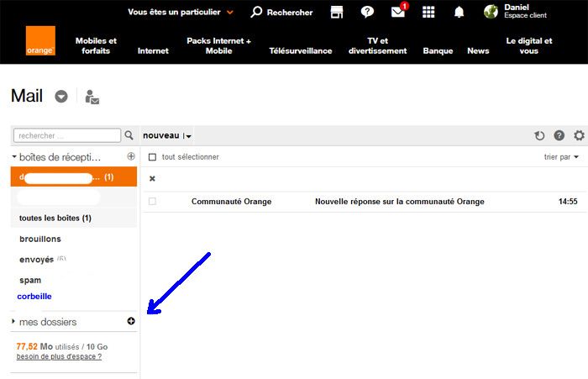Open Nouvelle réponse sur la communauté Orange message
This screenshot has width=588, height=379.
click(x=399, y=202)
